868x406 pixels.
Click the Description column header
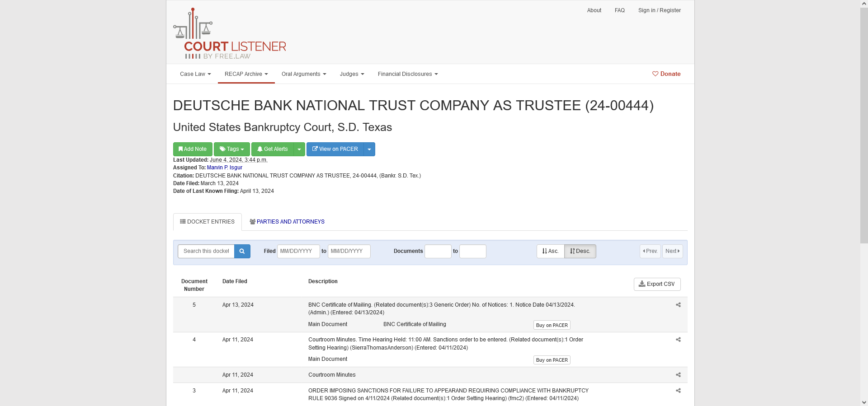tap(323, 281)
